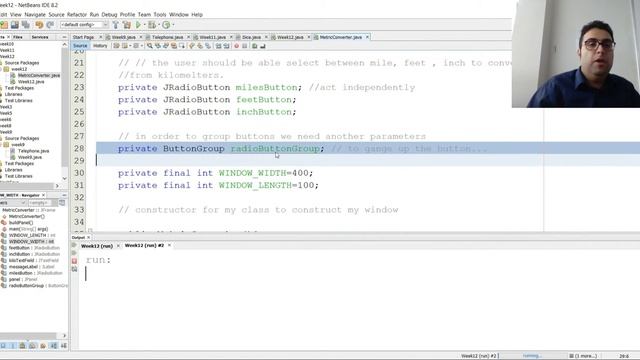Open Profile Project dropdown arrow
This screenshot has height=360, width=640.
(x=173, y=25)
